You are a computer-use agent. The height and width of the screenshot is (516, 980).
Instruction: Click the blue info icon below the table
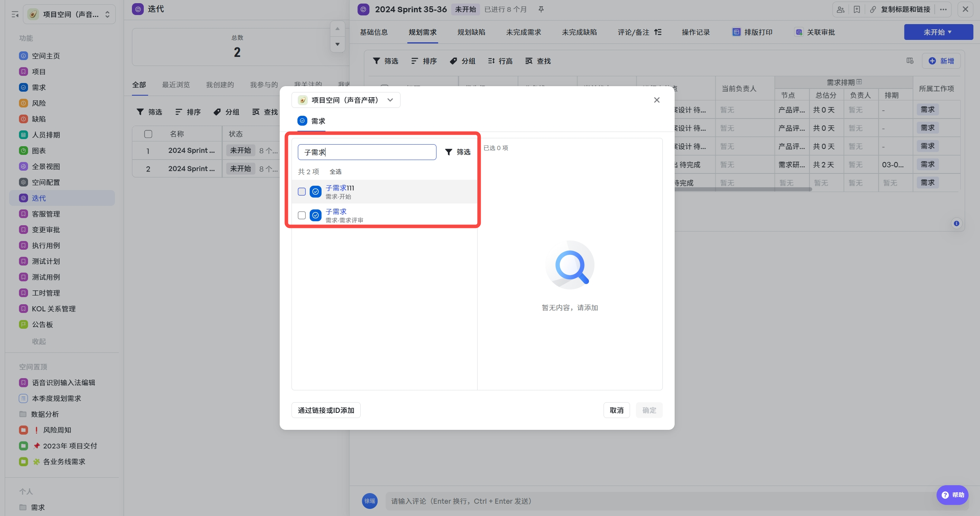(x=956, y=223)
